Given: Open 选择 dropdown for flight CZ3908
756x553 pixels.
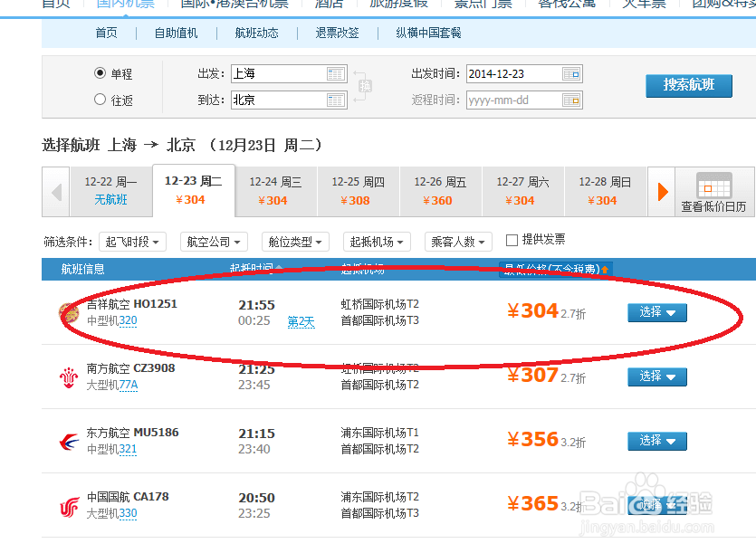Looking at the screenshot, I should click(x=657, y=377).
